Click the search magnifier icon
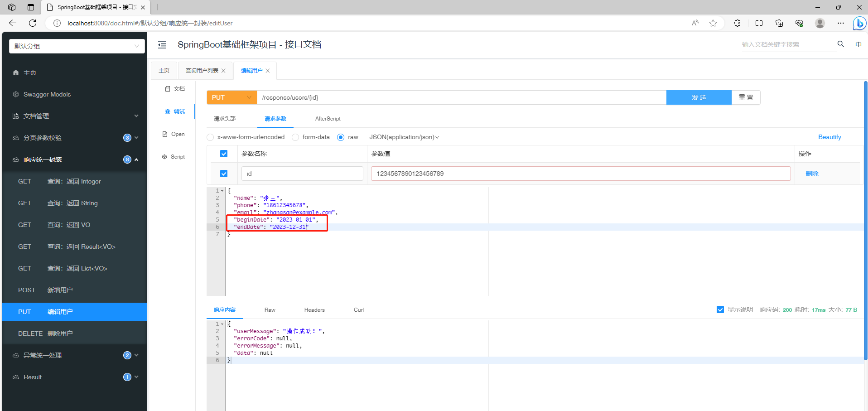 pos(840,44)
